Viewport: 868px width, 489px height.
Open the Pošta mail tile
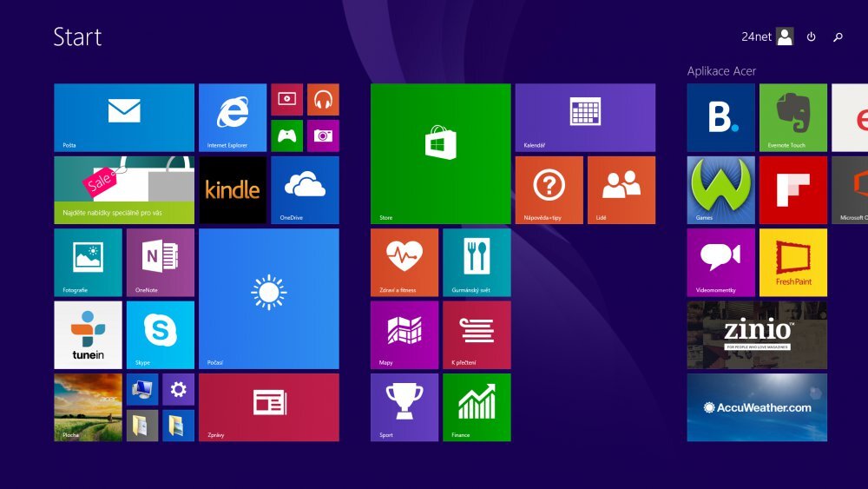click(124, 117)
